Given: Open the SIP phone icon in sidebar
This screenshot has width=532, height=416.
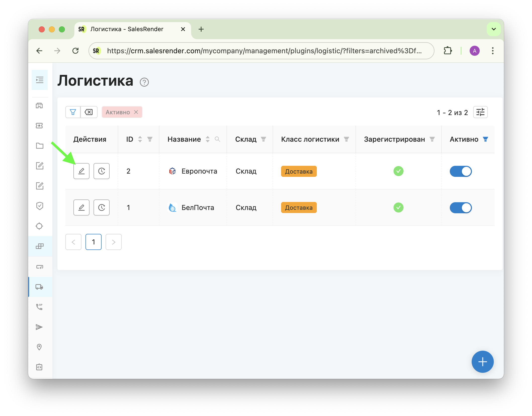Looking at the screenshot, I should point(39,307).
